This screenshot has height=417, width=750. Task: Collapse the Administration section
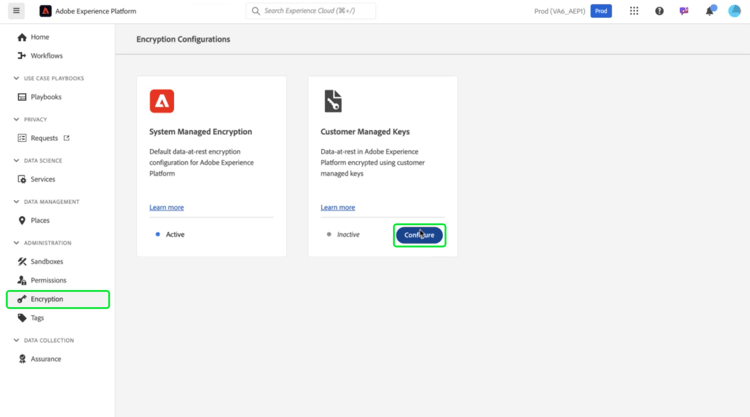(x=16, y=243)
